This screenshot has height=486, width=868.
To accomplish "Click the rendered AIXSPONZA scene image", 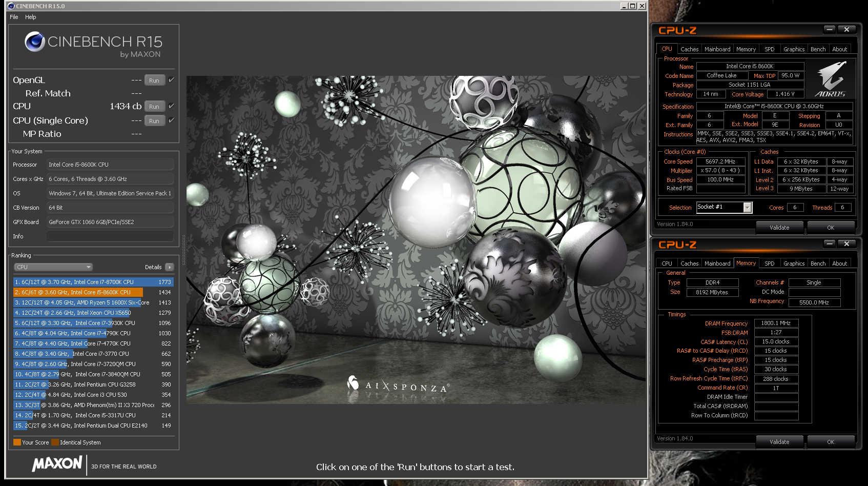I will [417, 240].
